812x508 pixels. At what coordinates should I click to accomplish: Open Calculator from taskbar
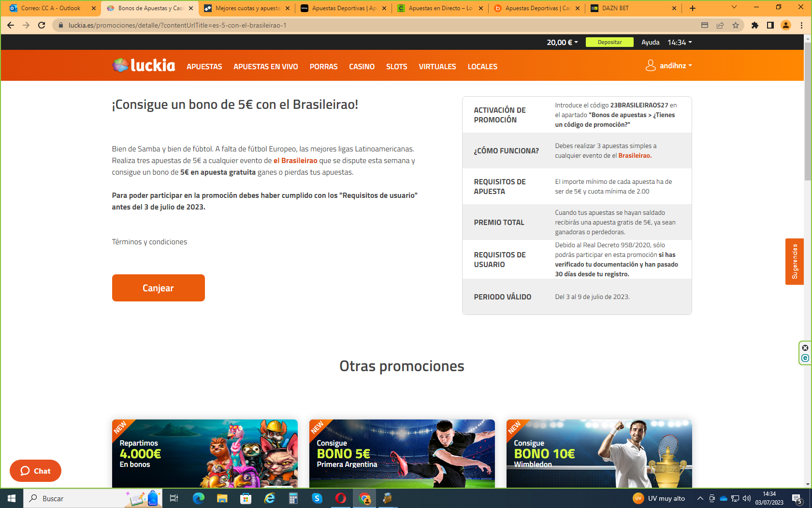coord(293,498)
